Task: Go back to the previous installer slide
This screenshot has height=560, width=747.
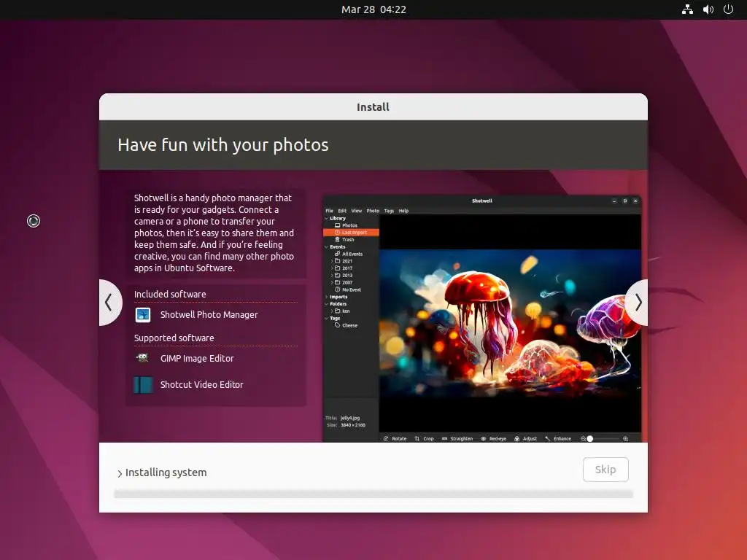Action: [109, 303]
